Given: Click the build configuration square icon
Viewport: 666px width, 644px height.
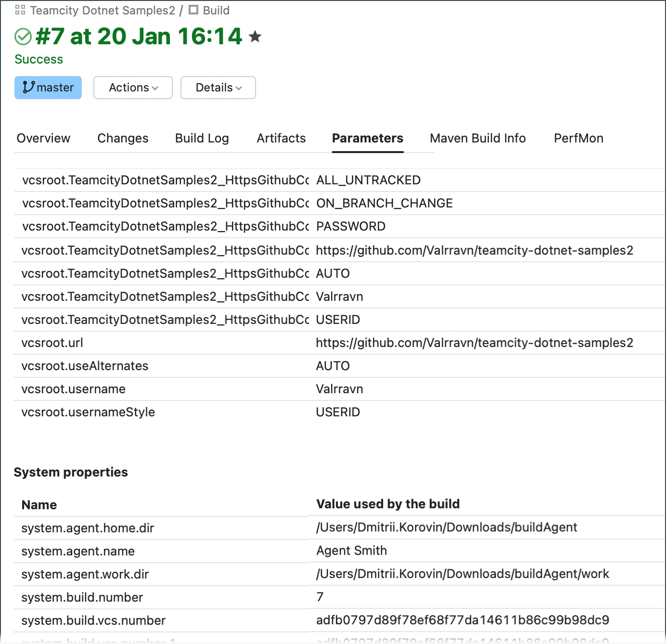Looking at the screenshot, I should (193, 10).
